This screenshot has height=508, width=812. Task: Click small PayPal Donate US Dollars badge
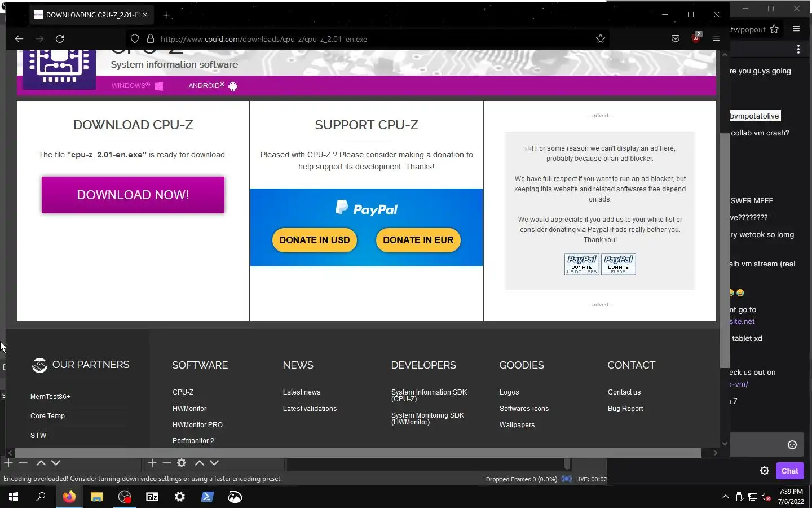click(582, 264)
